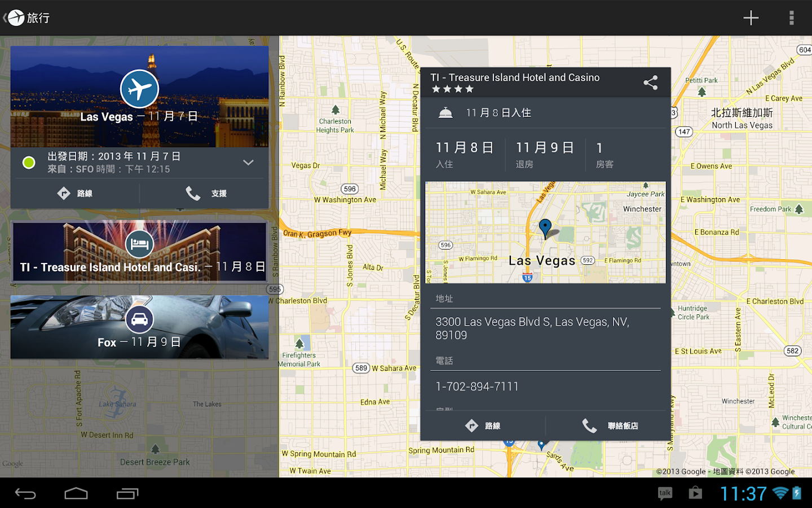Tap 路線 for directions to the hotel
812x508 pixels.
tap(483, 426)
